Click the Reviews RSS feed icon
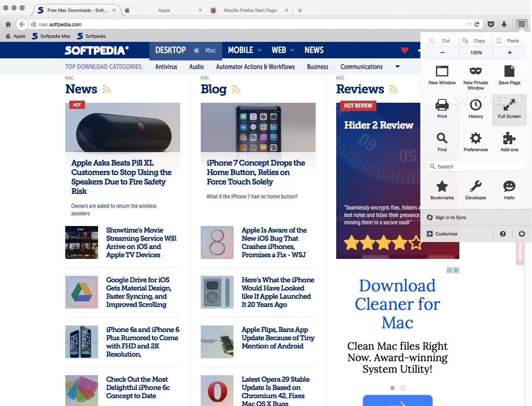 click(x=394, y=89)
